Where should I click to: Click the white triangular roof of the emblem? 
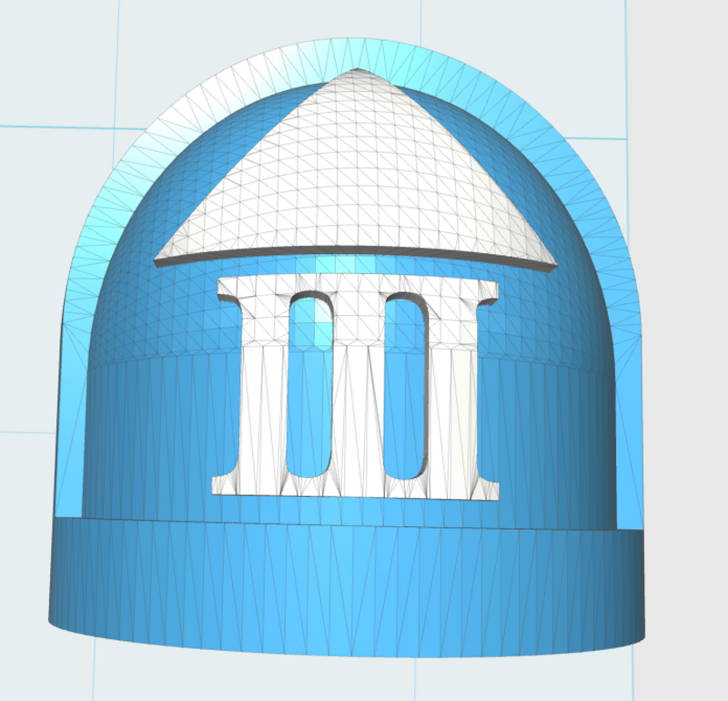click(x=355, y=182)
